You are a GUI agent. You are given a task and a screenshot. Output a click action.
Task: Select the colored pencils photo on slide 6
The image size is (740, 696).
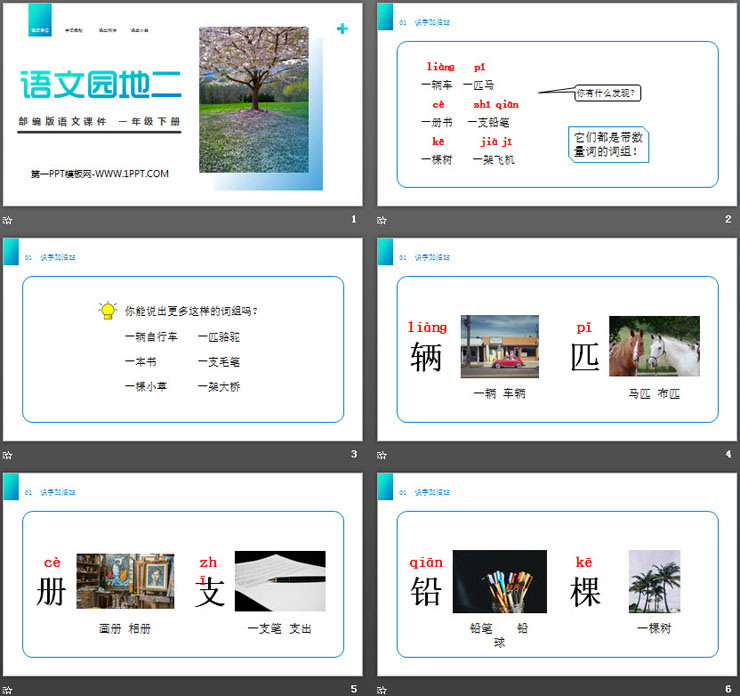pos(499,581)
